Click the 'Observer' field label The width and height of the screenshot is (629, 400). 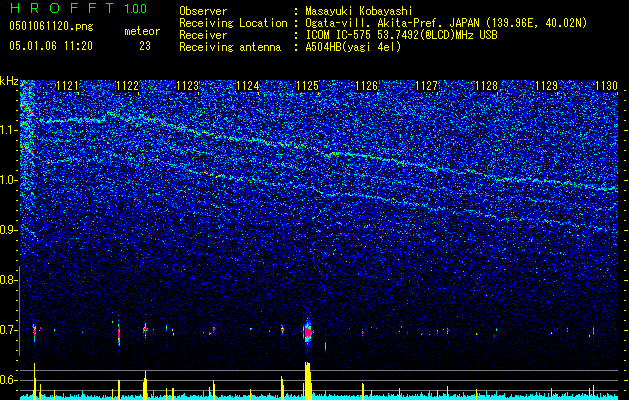[x=203, y=11]
